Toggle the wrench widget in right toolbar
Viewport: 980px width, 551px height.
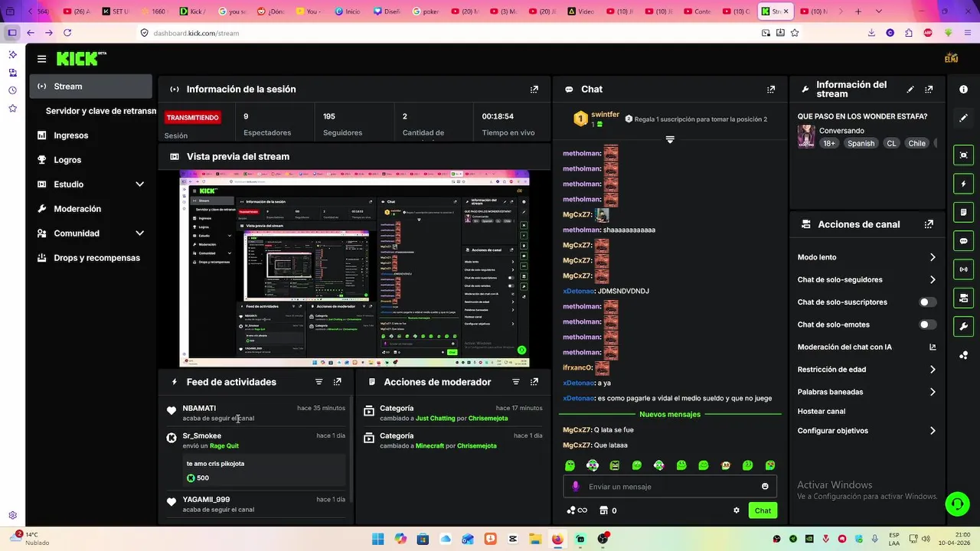(964, 326)
